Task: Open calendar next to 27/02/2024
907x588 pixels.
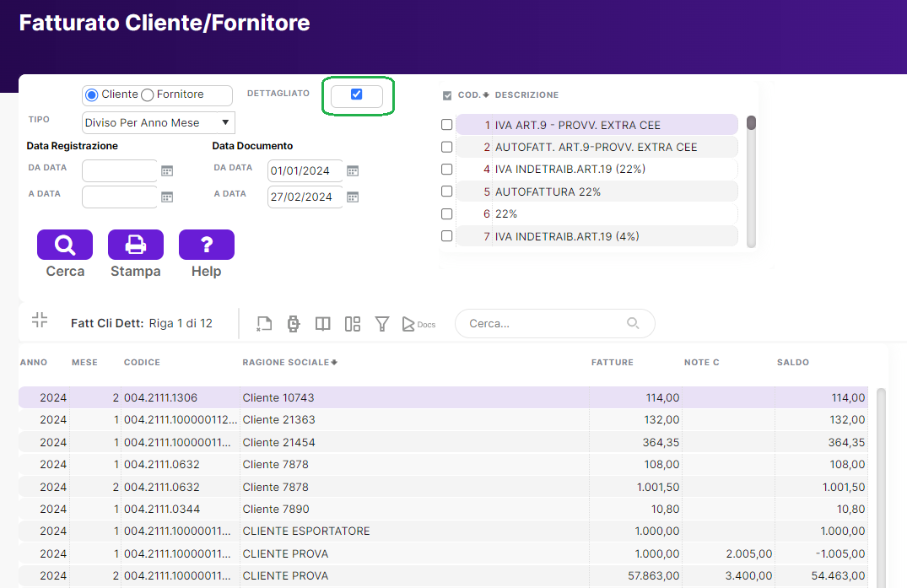Action: pyautogui.click(x=353, y=197)
